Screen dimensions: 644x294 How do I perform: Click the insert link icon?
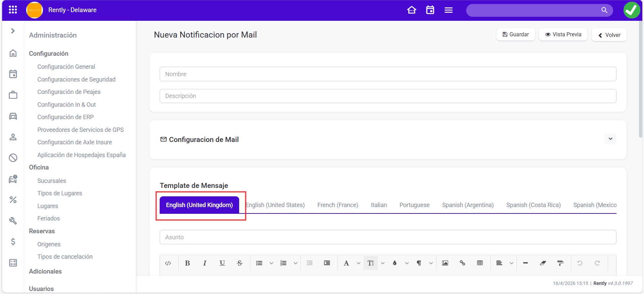tap(462, 263)
